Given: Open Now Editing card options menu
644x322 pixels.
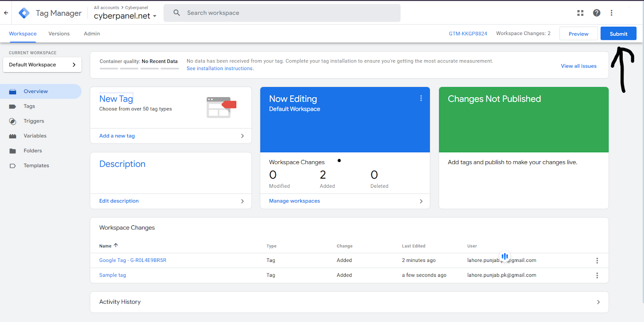Looking at the screenshot, I should [421, 98].
